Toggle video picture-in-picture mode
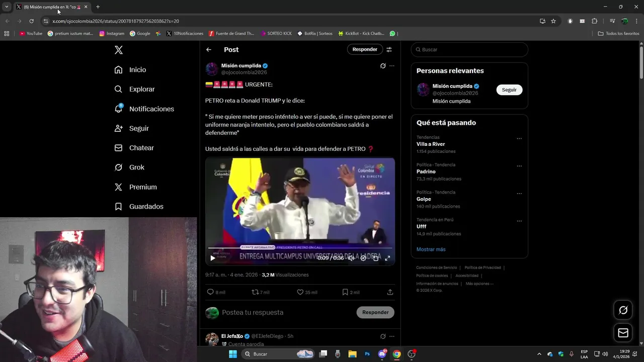This screenshot has height=362, width=644. pos(375,258)
